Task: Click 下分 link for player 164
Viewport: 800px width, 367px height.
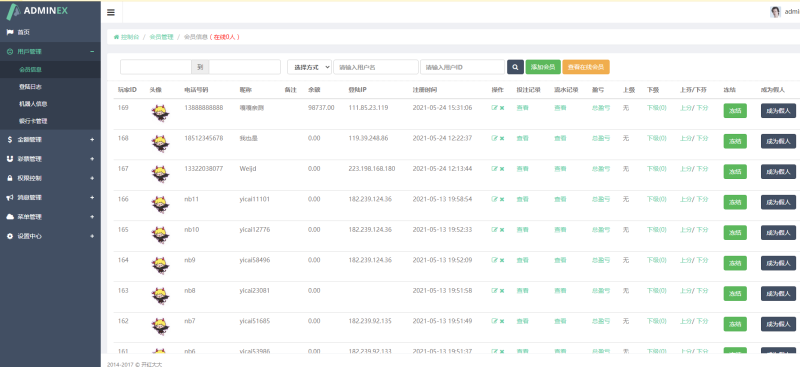Action: click(702, 260)
